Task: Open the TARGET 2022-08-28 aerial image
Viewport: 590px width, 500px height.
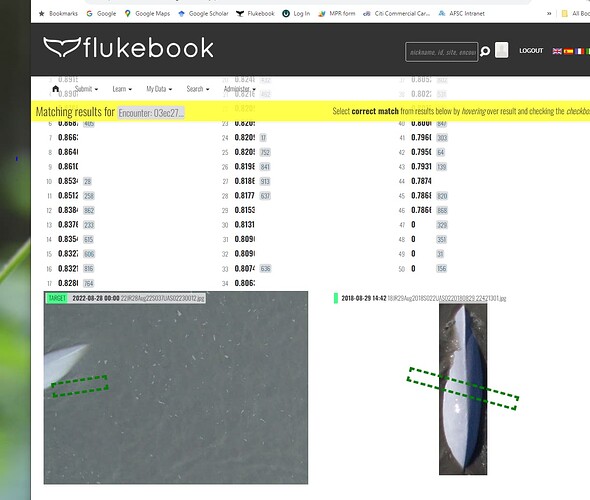Action: click(176, 388)
